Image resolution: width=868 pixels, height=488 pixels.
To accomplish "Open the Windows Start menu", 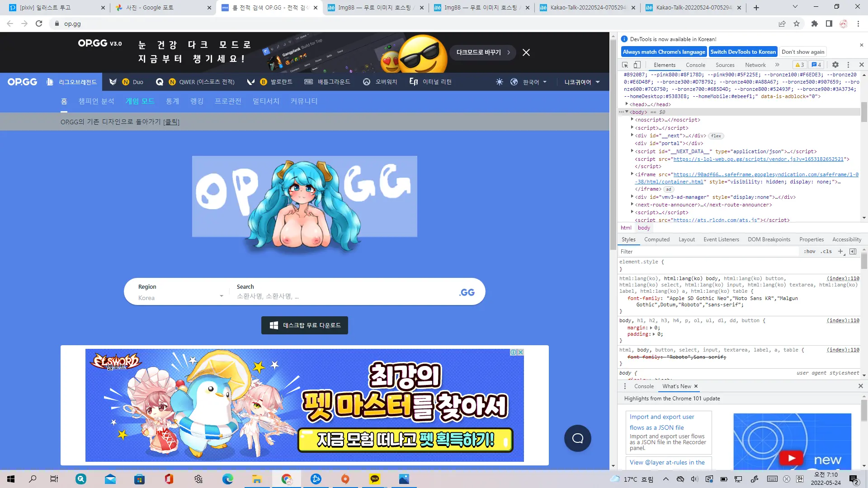I will 11,479.
